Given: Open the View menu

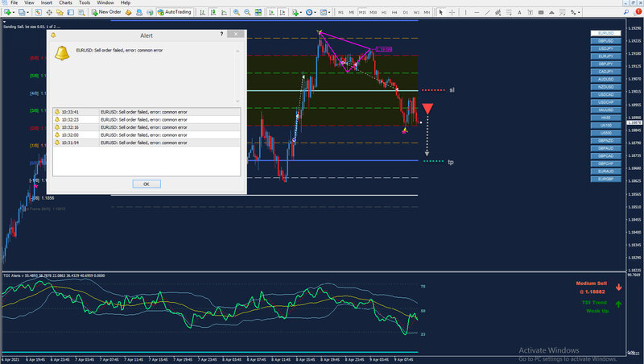Looking at the screenshot, I should pos(29,2).
